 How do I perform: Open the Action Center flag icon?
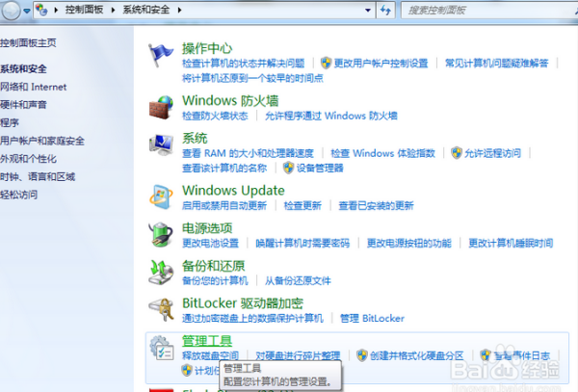(x=161, y=55)
